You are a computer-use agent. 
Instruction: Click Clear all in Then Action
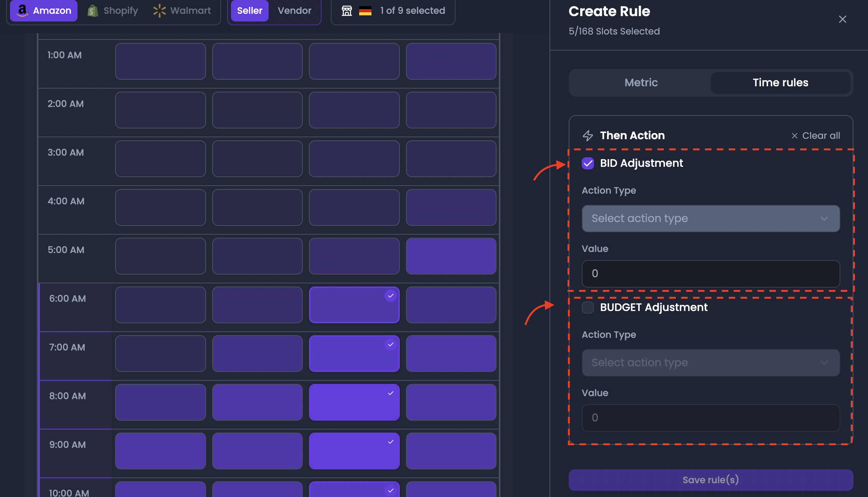tap(816, 135)
